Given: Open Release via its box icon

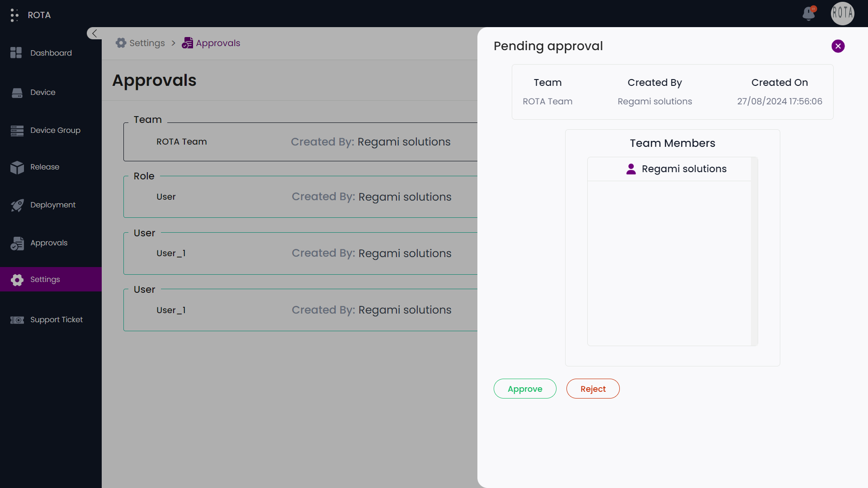Looking at the screenshot, I should coord(17,167).
